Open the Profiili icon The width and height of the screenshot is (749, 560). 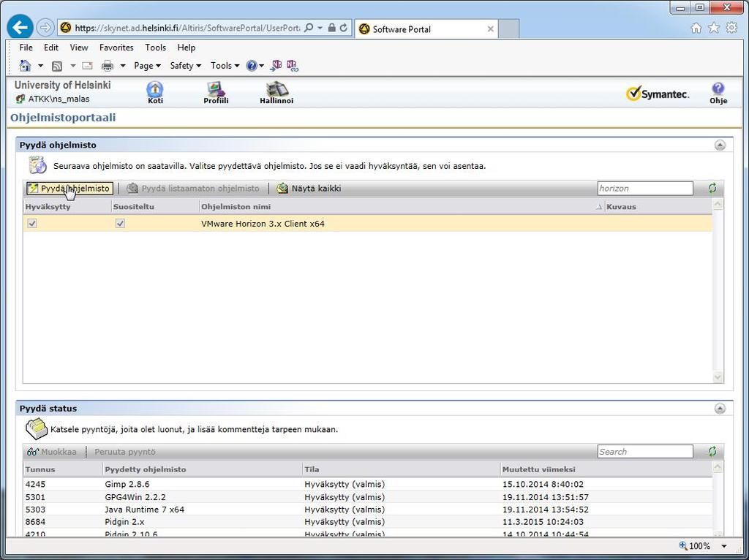[x=216, y=93]
